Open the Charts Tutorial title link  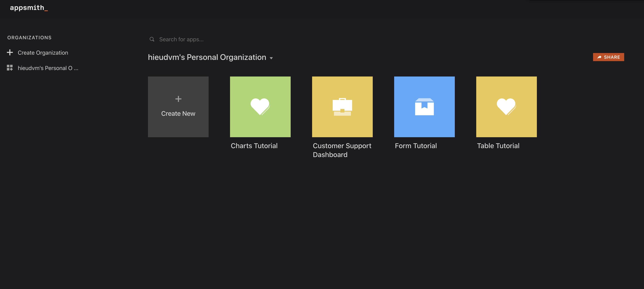click(254, 146)
